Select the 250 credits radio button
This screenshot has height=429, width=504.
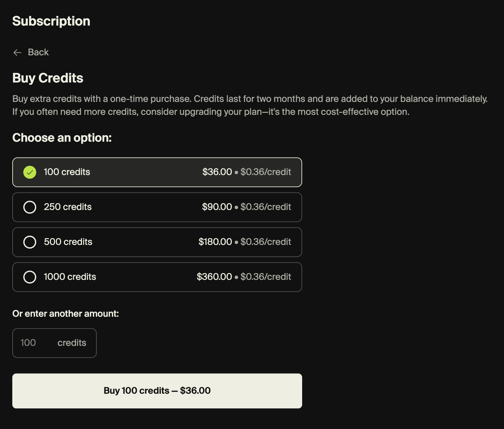pyautogui.click(x=30, y=207)
